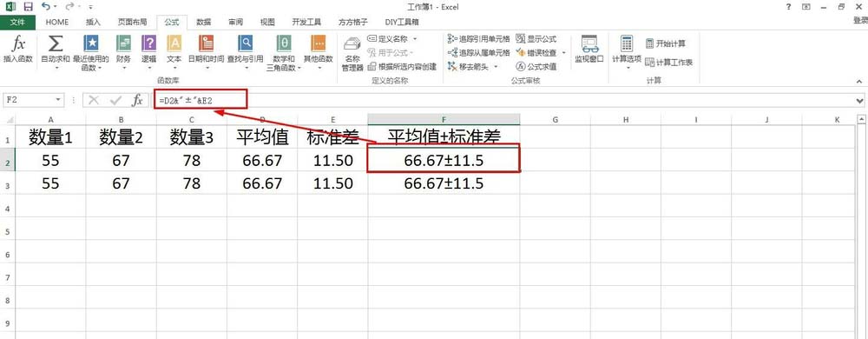The image size is (868, 339).
Task: Open the File (文件) tab
Action: [17, 22]
